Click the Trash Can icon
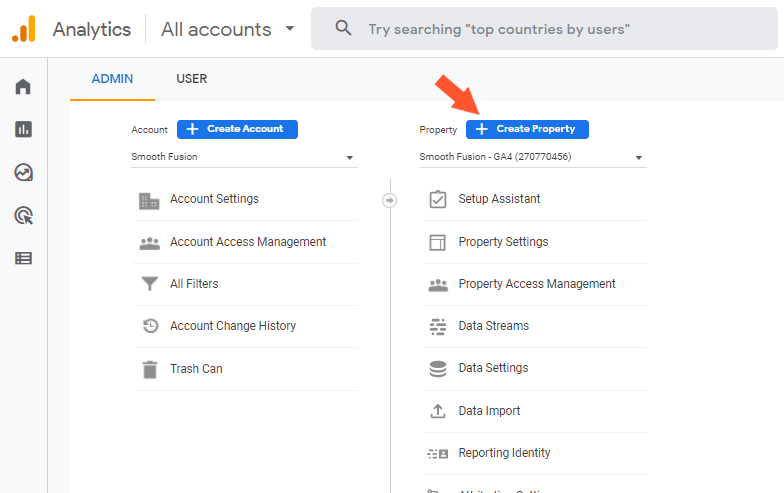The image size is (784, 493). [150, 369]
